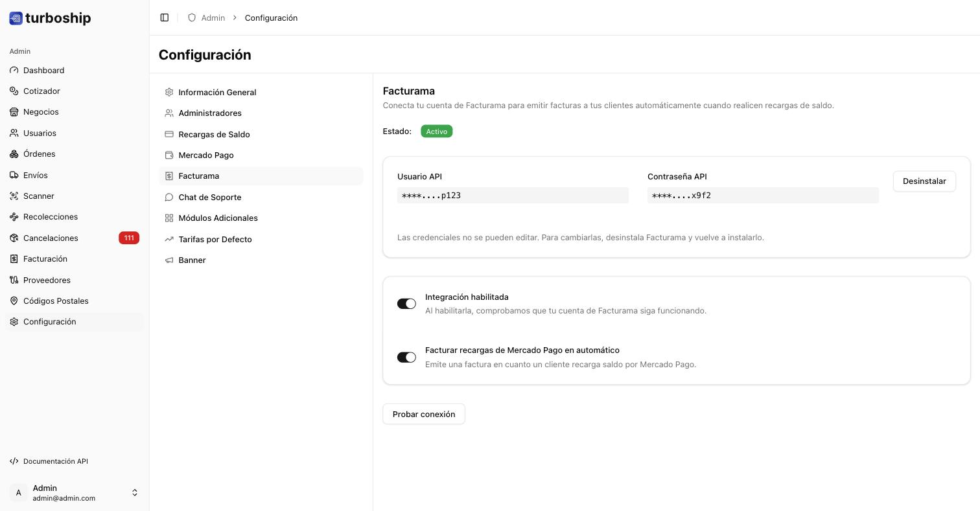Click the Usuarios people icon
This screenshot has height=511, width=980.
(x=14, y=133)
